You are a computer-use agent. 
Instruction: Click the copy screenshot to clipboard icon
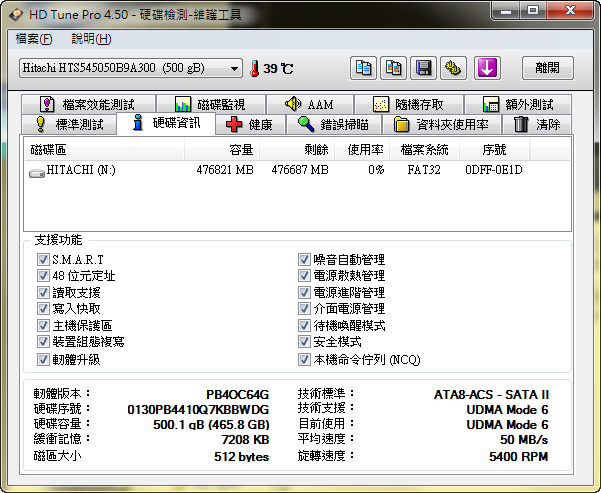(393, 68)
